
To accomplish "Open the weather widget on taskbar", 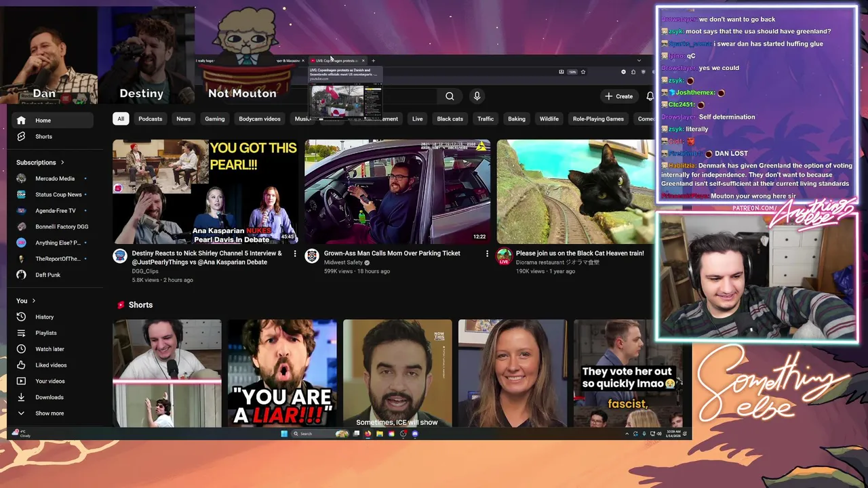I will tap(22, 433).
